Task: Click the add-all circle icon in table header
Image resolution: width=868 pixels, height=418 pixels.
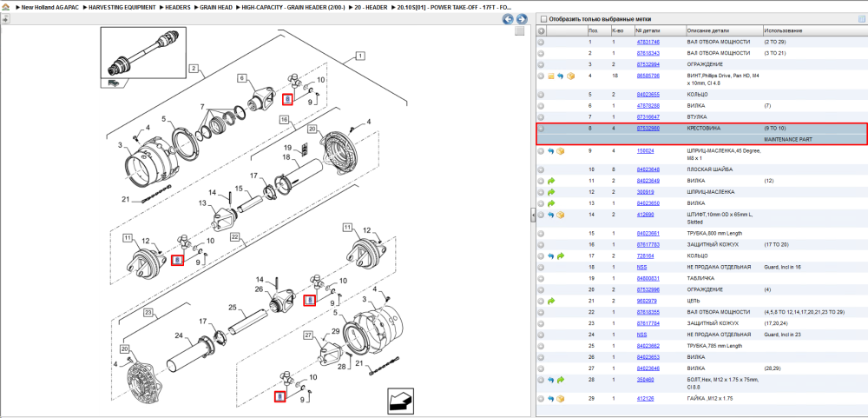Action: coord(542,31)
